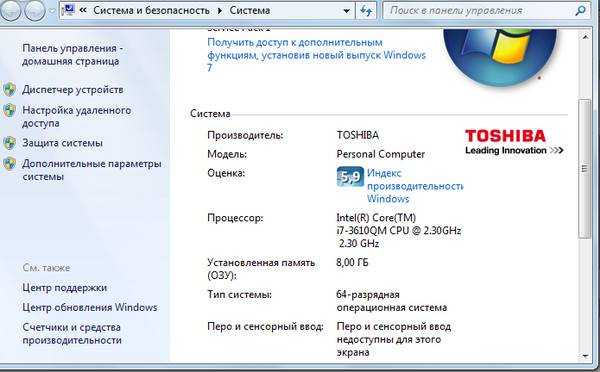Image resolution: width=600 pixels, height=372 pixels.
Task: Click shield icon beside 'Настройка удаленного доступа'
Action: click(9, 111)
